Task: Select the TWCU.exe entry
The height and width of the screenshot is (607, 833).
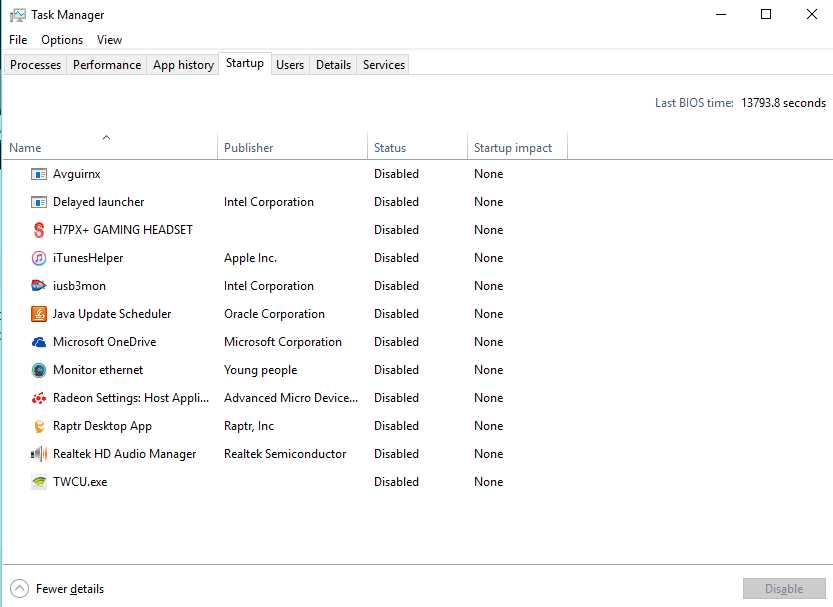Action: [80, 482]
